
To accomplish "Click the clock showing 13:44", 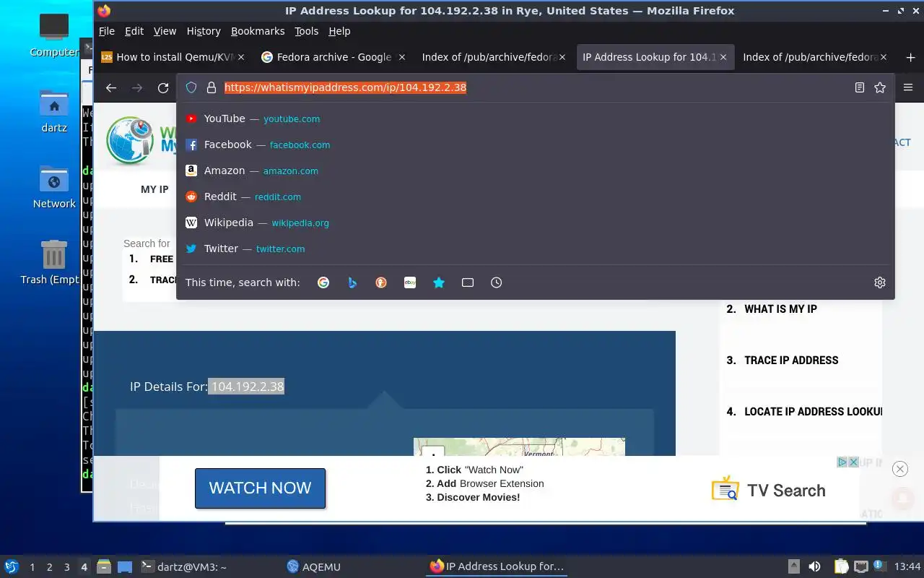I will point(907,567).
